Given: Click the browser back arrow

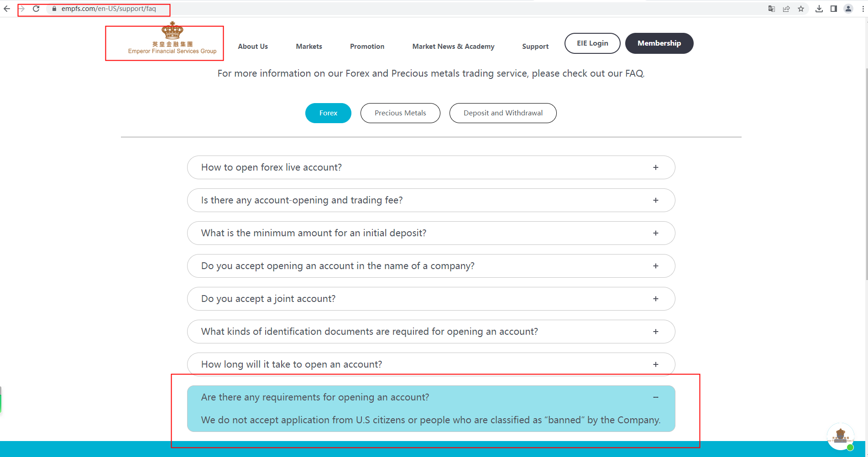Looking at the screenshot, I should point(7,9).
